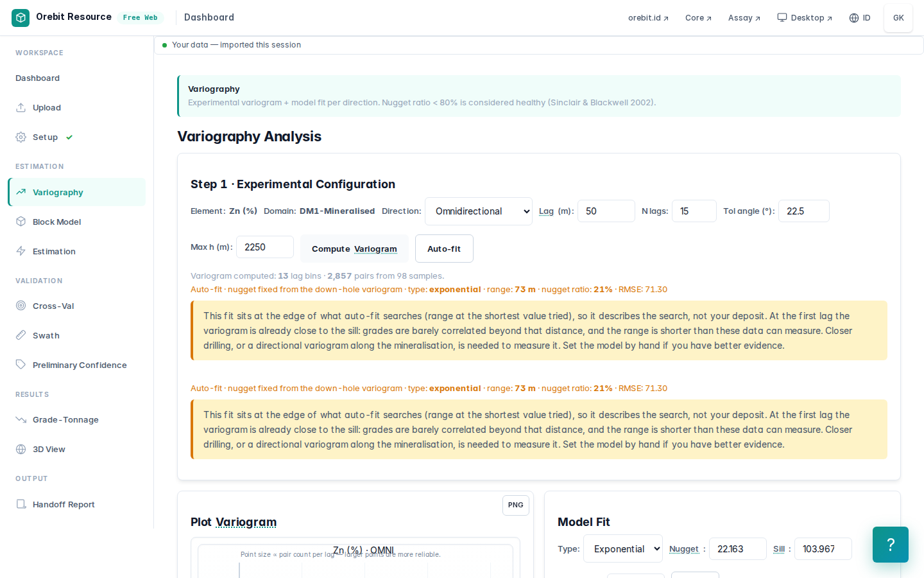Click the Variography Analysis heading

pyautogui.click(x=249, y=137)
